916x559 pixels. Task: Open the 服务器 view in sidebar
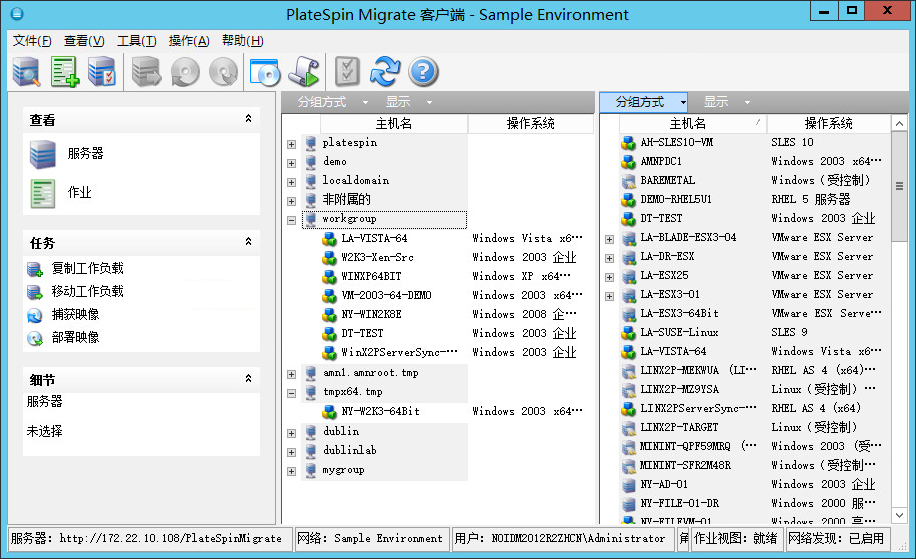85,154
